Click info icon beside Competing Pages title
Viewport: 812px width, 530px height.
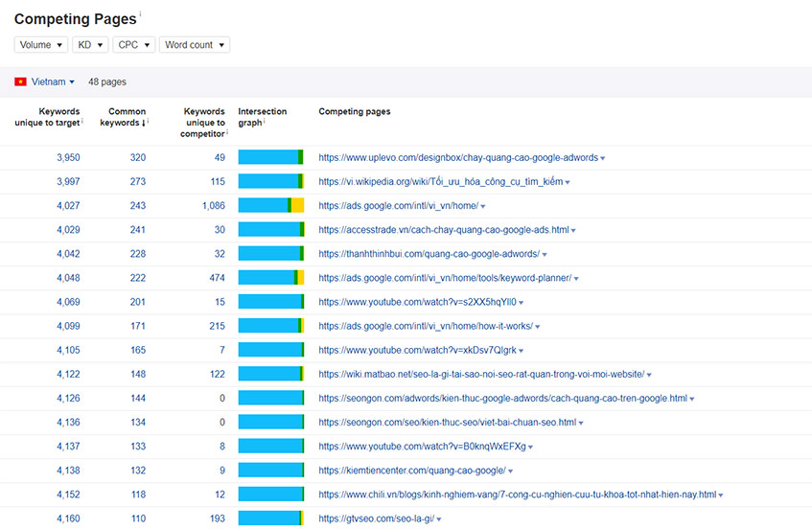click(140, 14)
